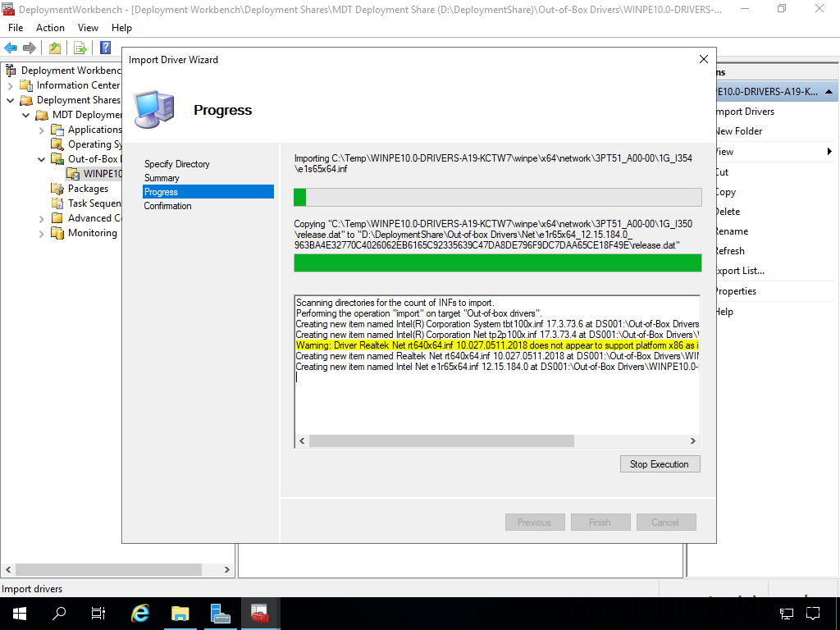Collapse the Deployment Shares tree node
Image resolution: width=840 pixels, height=630 pixels.
click(x=11, y=100)
